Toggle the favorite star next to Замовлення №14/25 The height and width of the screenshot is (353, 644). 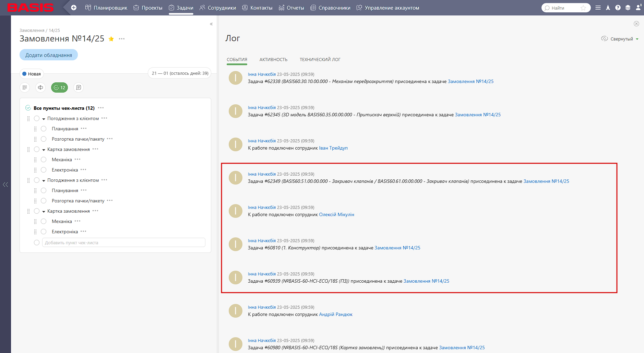click(x=111, y=39)
